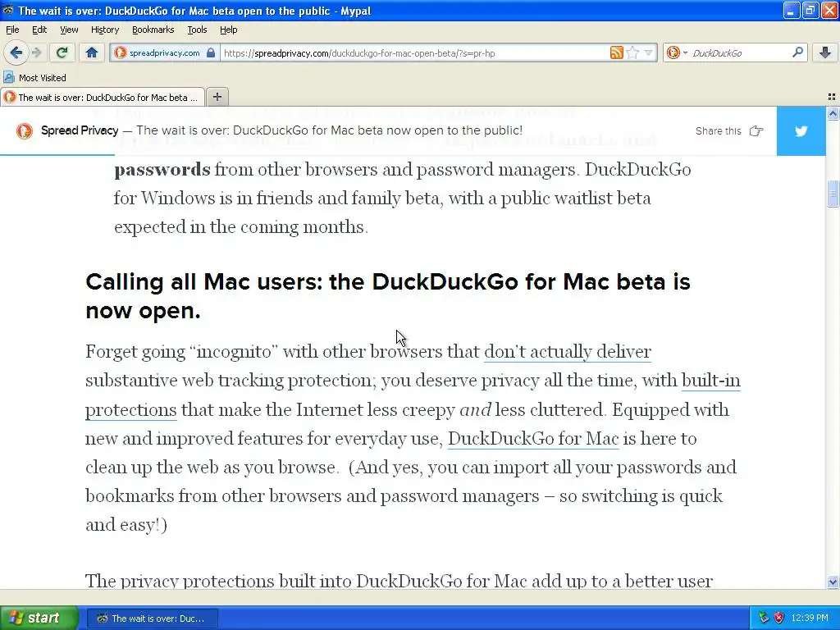Screen dimensions: 840x630
Task: Click the red shield tray icon
Action: 779,618
